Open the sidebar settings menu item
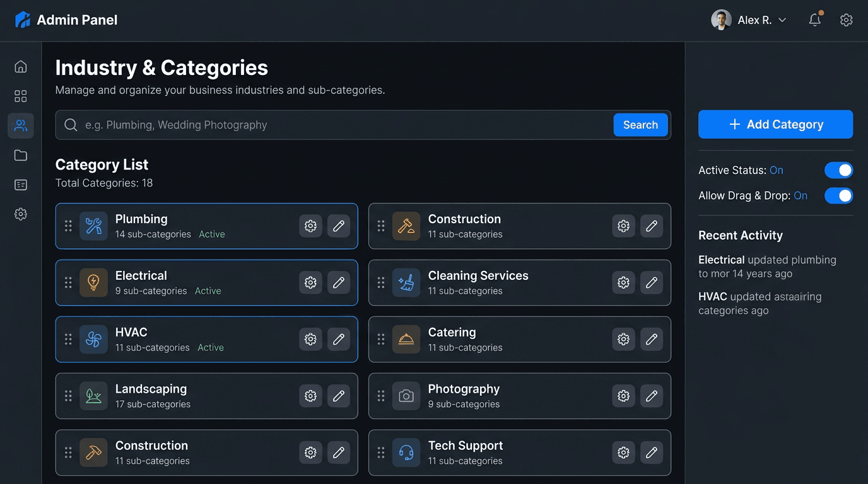The image size is (868, 484). click(x=21, y=214)
